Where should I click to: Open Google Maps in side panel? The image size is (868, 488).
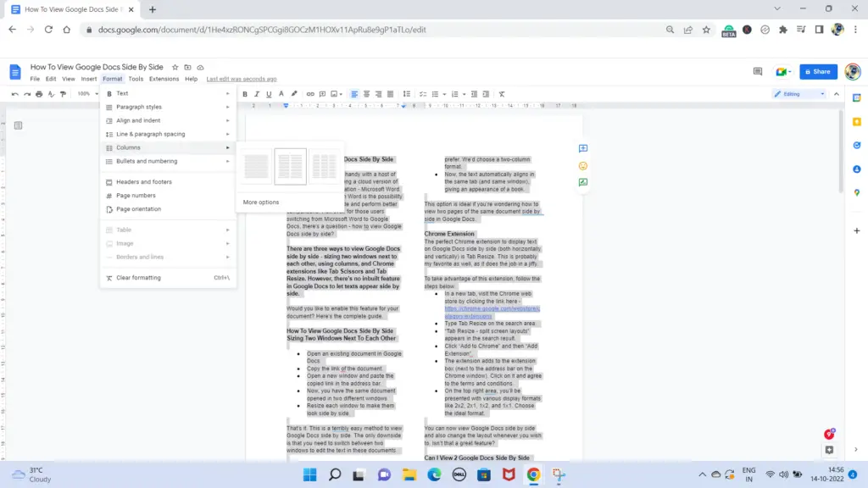(857, 192)
